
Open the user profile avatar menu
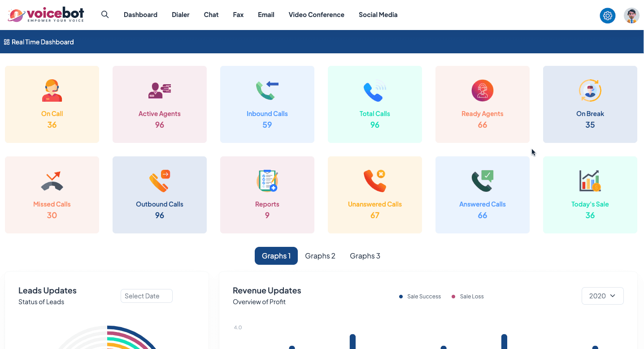[x=631, y=16]
